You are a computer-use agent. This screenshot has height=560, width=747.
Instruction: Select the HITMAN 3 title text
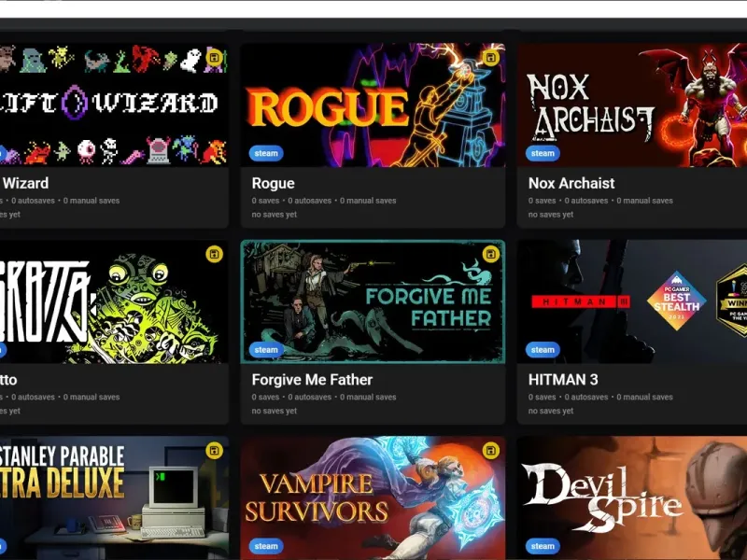(x=563, y=380)
